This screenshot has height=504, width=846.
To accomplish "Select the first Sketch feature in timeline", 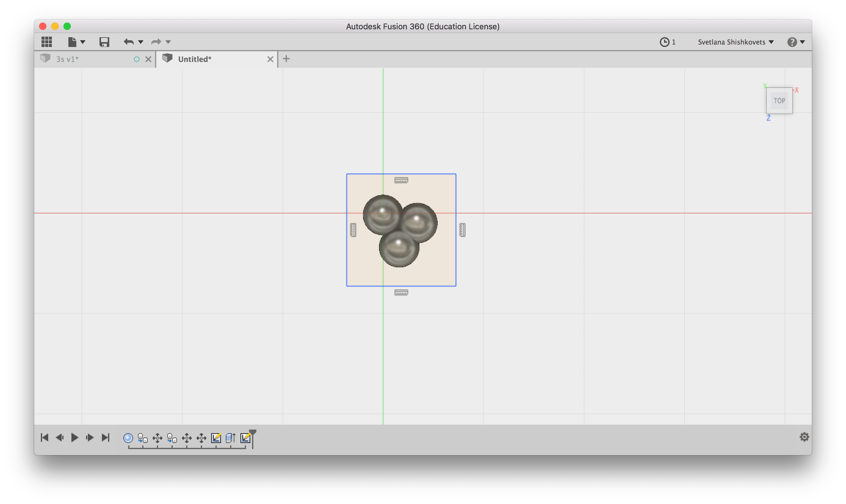I will click(x=216, y=438).
